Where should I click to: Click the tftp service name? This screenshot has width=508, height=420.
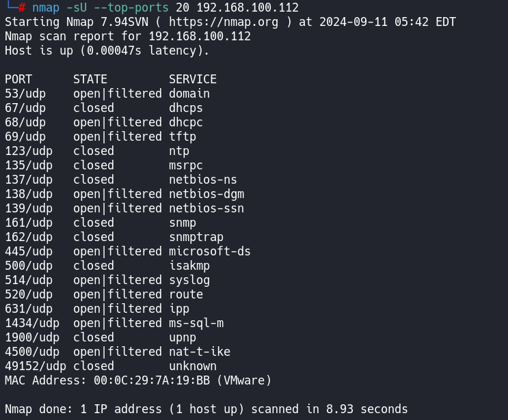tap(183, 137)
